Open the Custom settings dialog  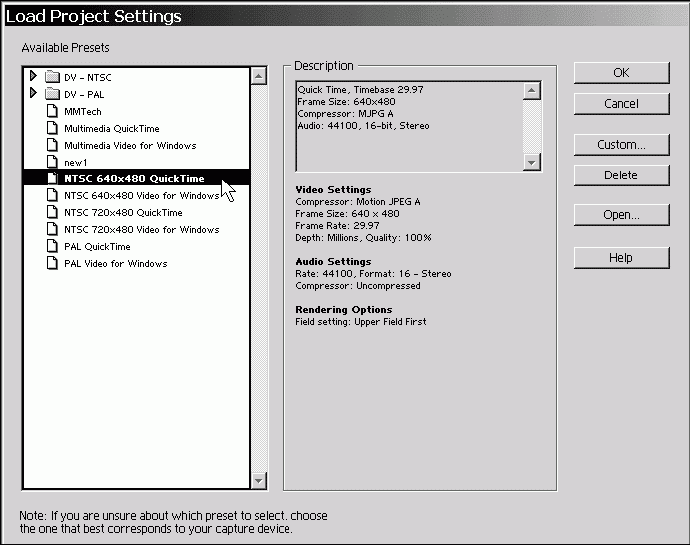pyautogui.click(x=621, y=145)
